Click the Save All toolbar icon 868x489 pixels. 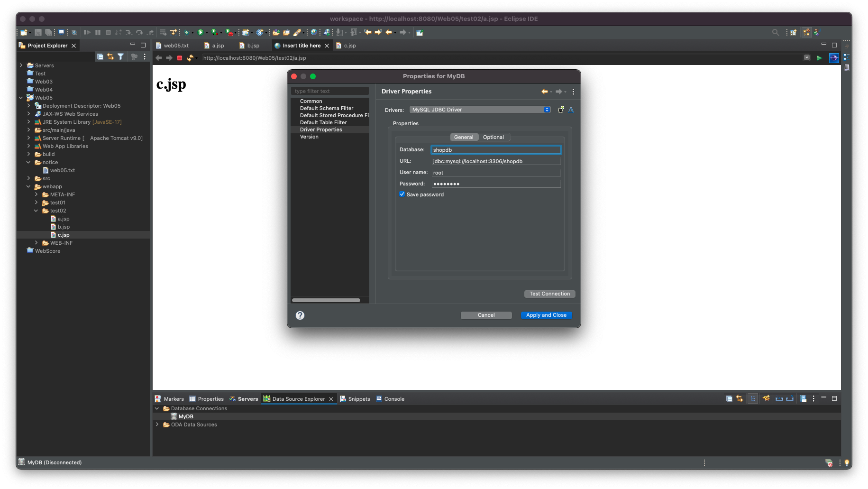pyautogui.click(x=48, y=32)
